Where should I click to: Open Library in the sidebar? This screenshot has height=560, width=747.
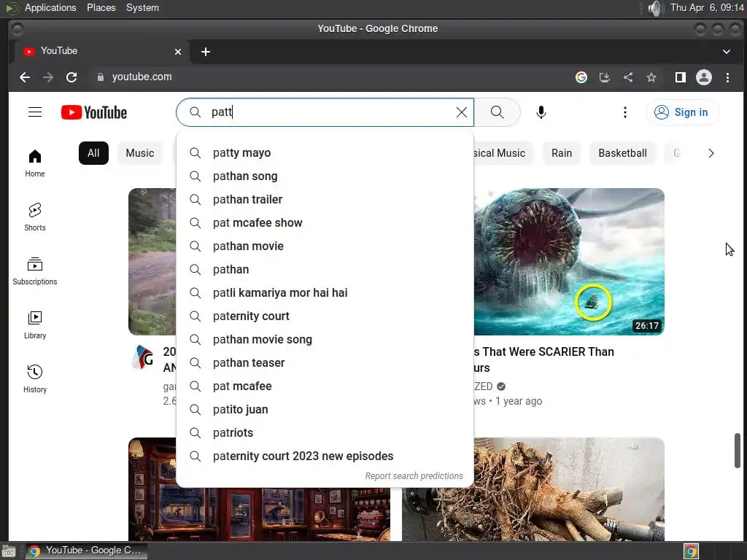click(x=35, y=324)
